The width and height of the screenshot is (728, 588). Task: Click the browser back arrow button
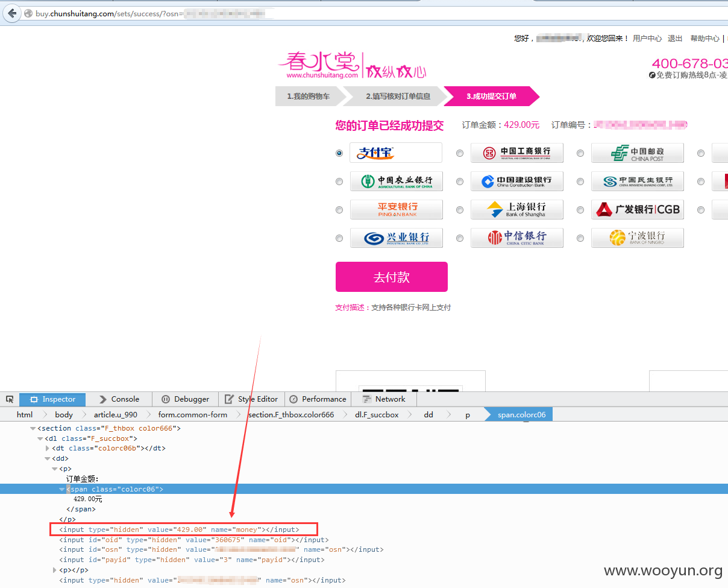coord(12,13)
